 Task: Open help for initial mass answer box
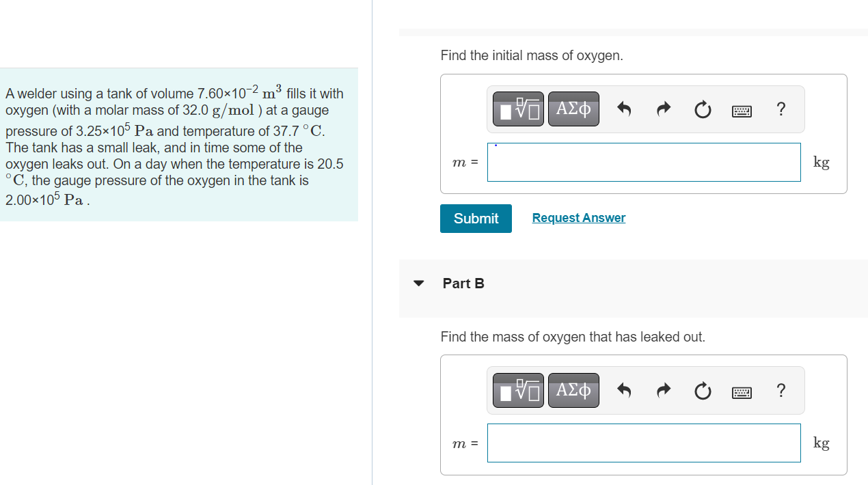pos(781,109)
